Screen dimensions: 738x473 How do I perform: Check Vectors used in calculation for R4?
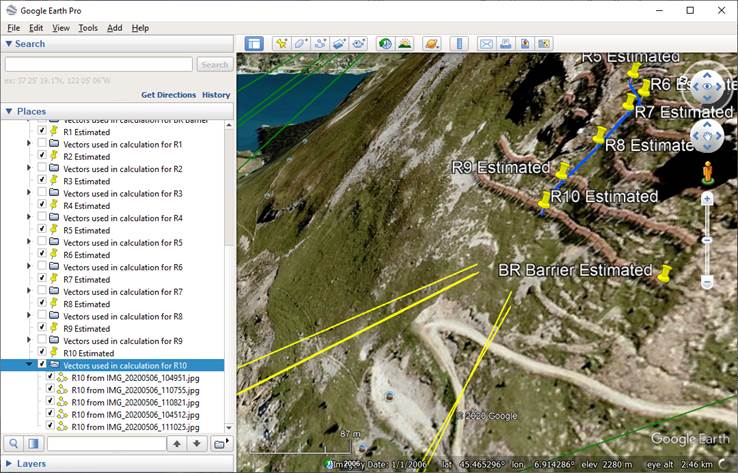pyautogui.click(x=42, y=216)
